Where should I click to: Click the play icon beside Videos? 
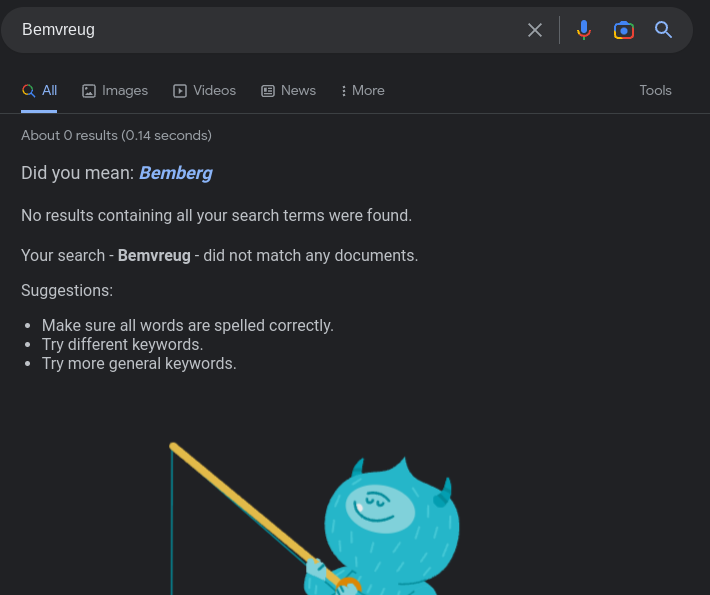(x=180, y=91)
